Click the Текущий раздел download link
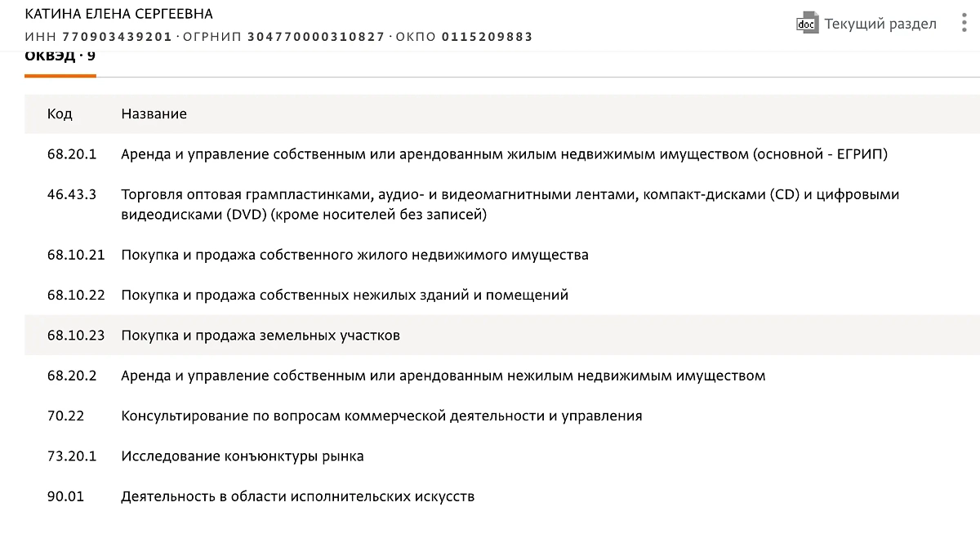The height and width of the screenshot is (538, 980). tap(880, 24)
